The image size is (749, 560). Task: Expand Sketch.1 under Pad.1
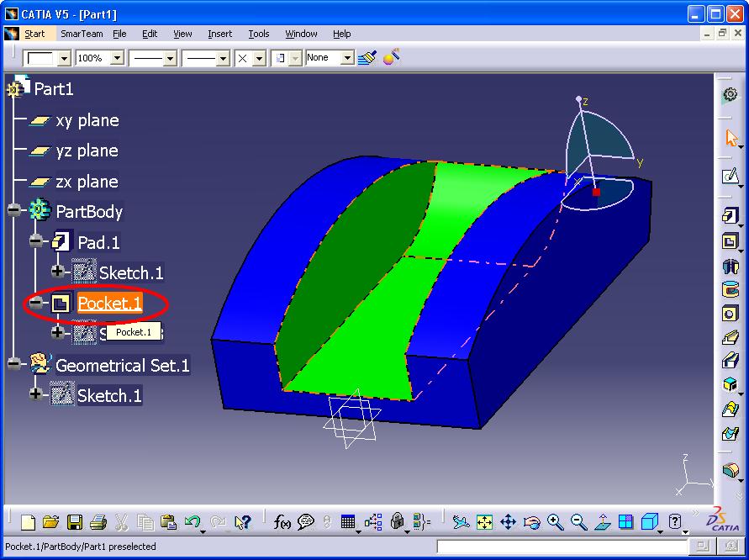click(58, 272)
